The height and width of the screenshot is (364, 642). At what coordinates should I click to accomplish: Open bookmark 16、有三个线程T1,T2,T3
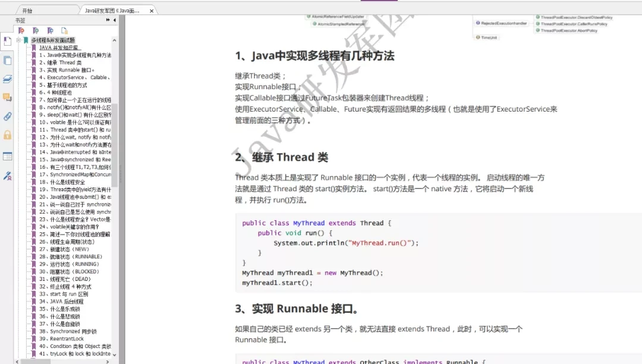(x=75, y=167)
